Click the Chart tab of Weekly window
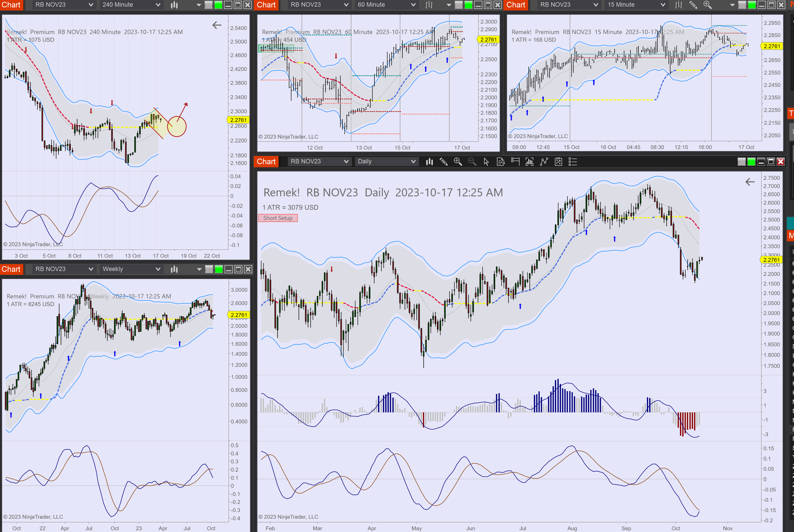 [x=11, y=269]
